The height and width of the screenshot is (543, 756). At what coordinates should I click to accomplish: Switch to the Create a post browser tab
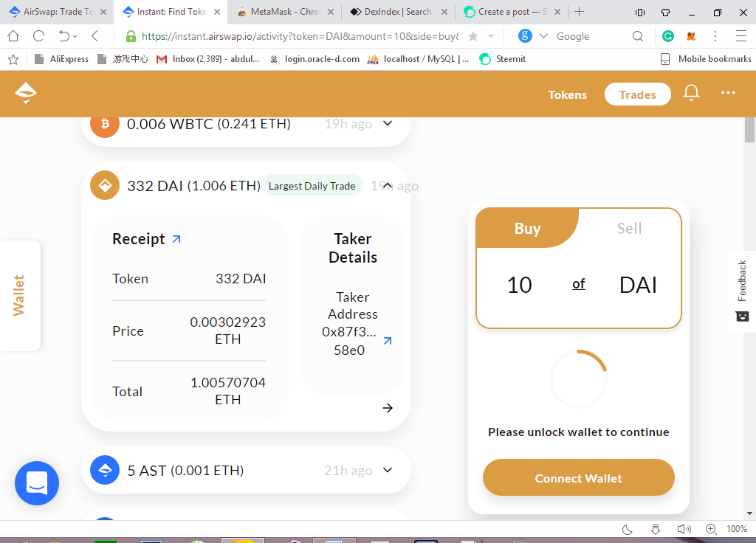point(512,12)
